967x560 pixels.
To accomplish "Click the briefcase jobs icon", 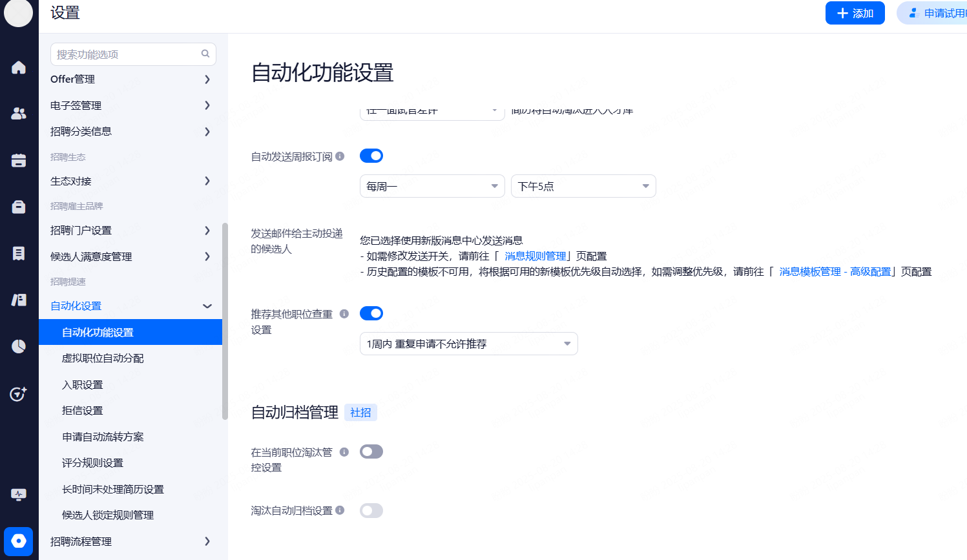I will tap(19, 207).
